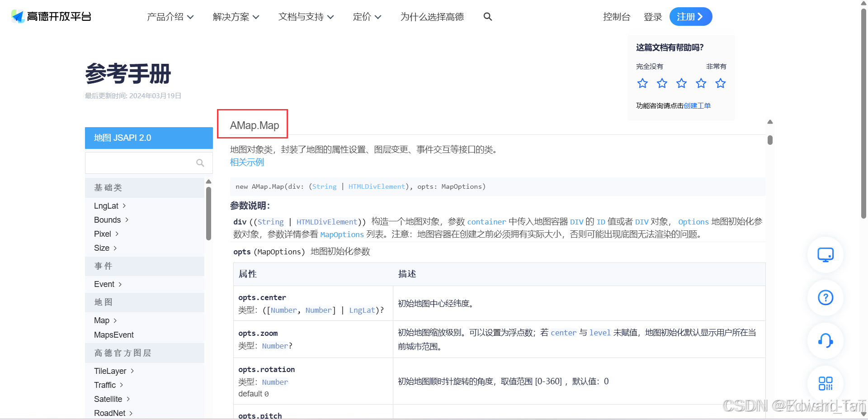Expand the Bounds item in sidebar

111,220
